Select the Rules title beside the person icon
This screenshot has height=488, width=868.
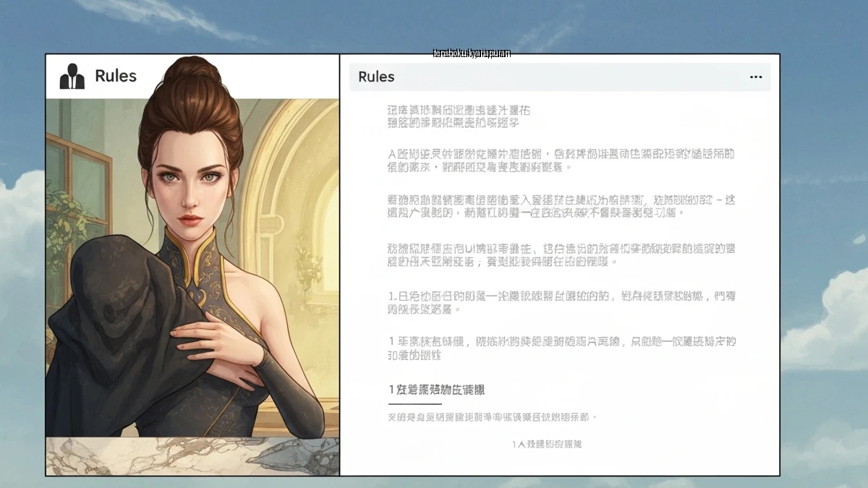point(116,76)
